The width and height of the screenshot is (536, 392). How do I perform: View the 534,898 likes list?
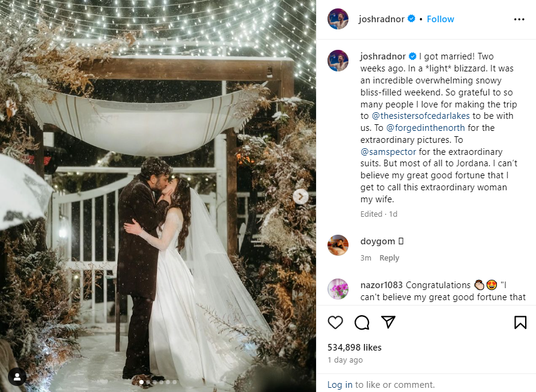click(354, 347)
